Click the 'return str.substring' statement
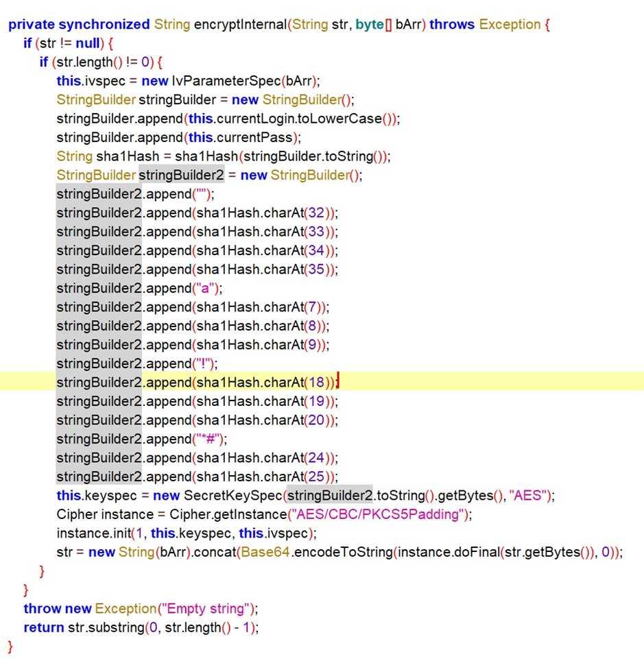The image size is (644, 661). pos(141,627)
